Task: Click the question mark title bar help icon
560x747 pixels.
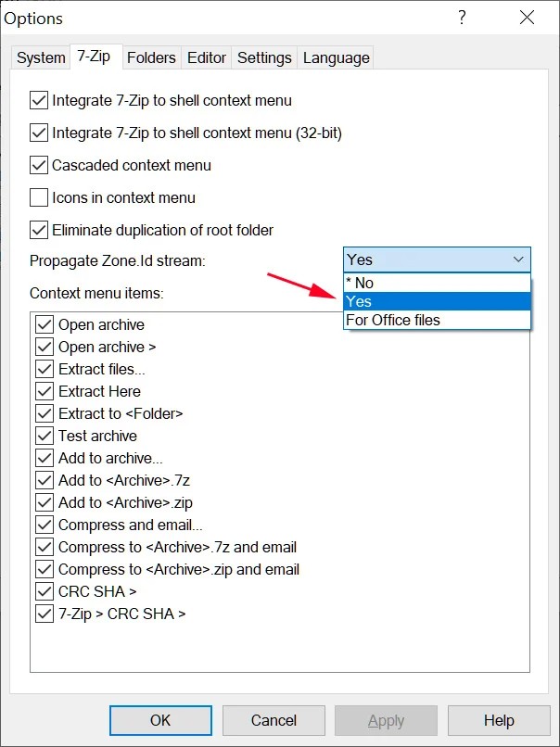Action: point(462,19)
